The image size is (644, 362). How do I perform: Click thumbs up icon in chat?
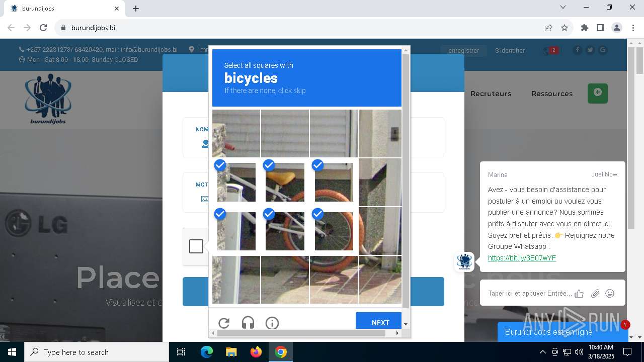[x=579, y=294]
